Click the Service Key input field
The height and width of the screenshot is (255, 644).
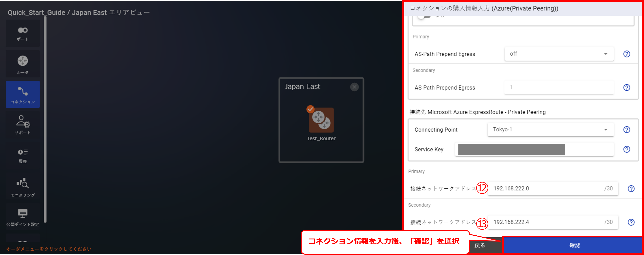(x=534, y=149)
